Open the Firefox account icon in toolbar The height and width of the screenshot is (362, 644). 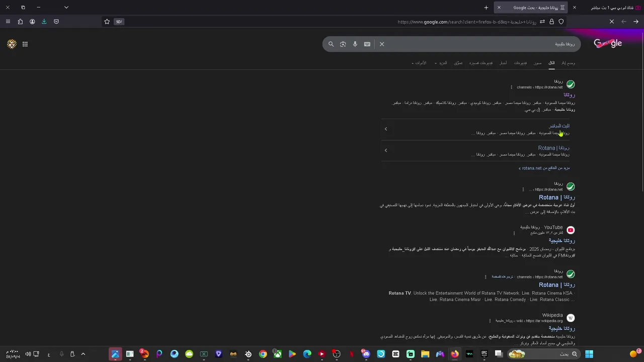coord(32,22)
